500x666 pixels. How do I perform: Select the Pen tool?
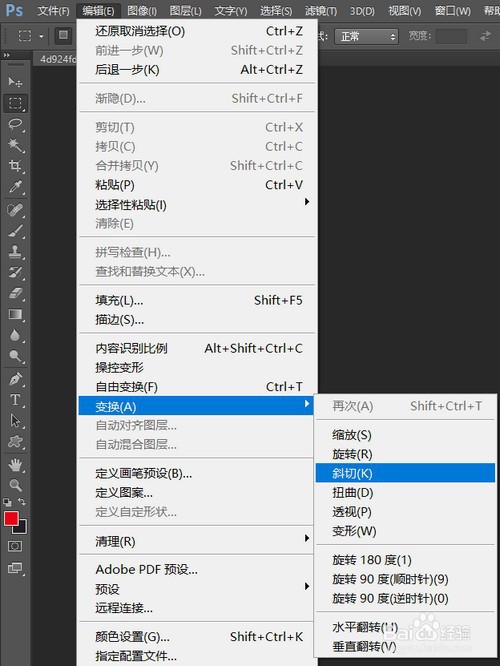pos(15,379)
